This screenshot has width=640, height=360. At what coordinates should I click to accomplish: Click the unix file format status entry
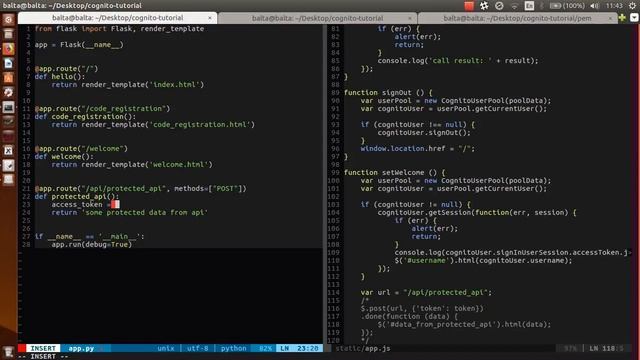[x=166, y=348]
